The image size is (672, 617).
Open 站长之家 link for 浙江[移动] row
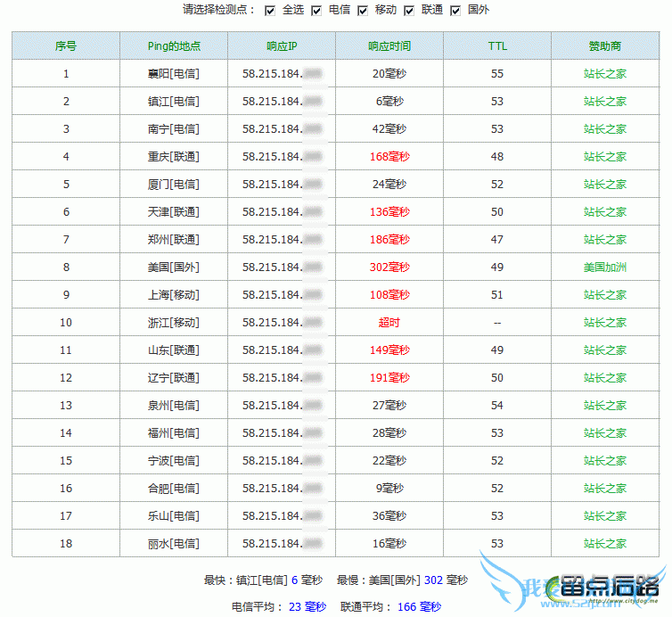tap(605, 323)
